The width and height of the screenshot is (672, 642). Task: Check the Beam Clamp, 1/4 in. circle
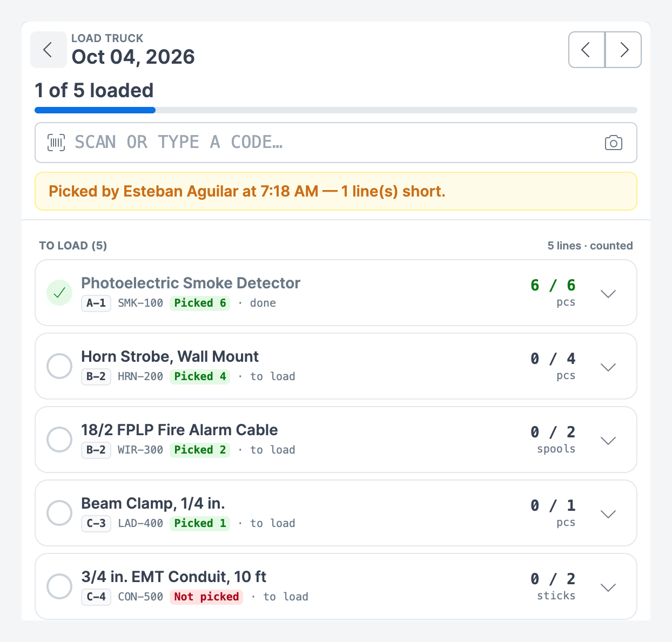(59, 513)
